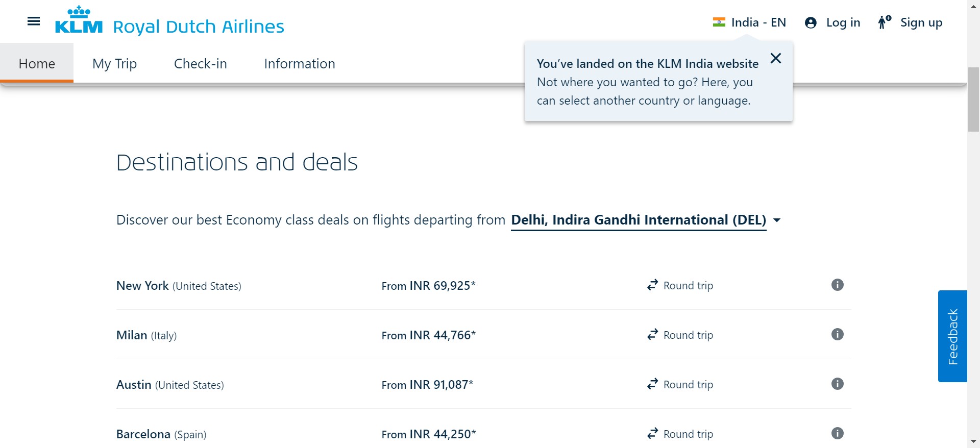Show info for Barcelona deal
This screenshot has height=448, width=980.
click(837, 433)
